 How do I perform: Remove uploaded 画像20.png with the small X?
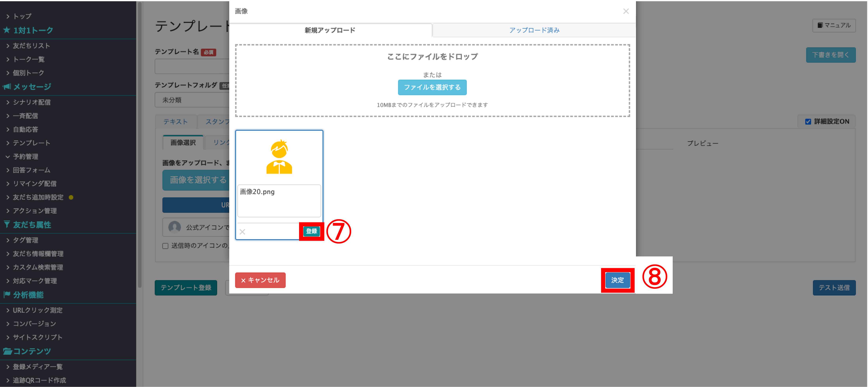[242, 232]
